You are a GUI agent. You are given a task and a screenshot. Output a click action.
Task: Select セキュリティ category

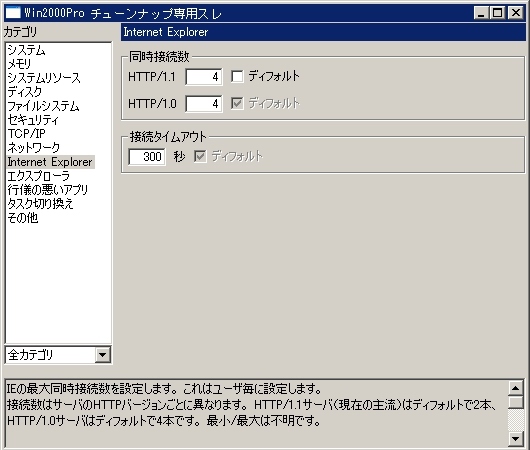pyautogui.click(x=33, y=120)
